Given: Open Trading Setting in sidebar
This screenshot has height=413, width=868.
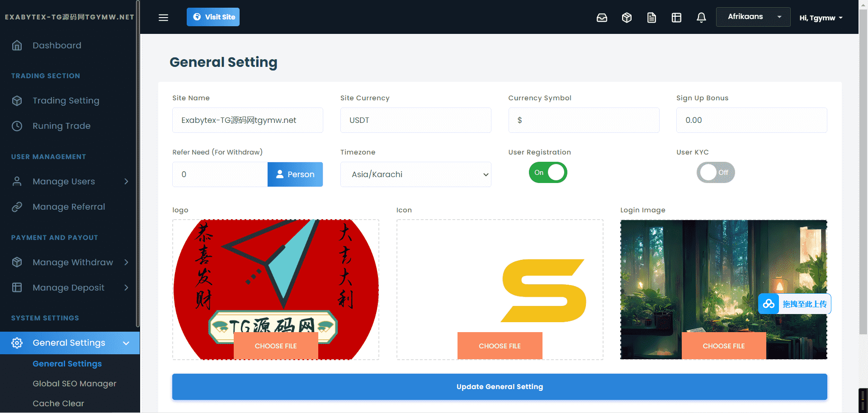Looking at the screenshot, I should point(66,101).
